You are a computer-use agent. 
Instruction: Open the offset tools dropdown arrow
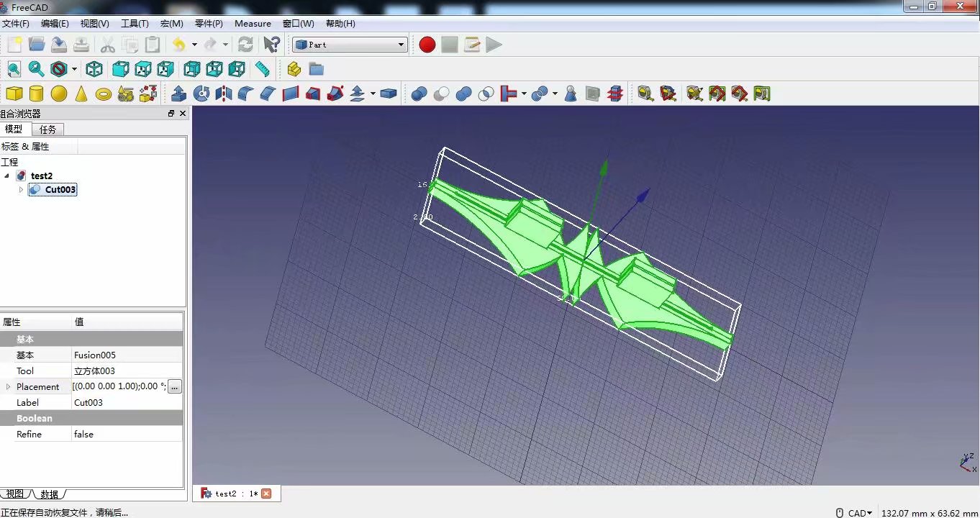click(373, 94)
